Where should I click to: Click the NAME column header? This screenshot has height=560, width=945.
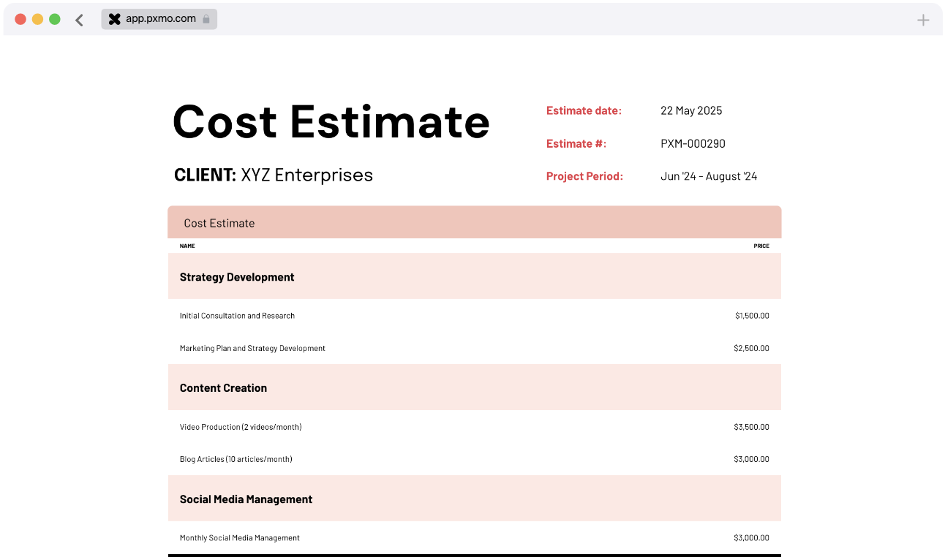click(x=187, y=246)
